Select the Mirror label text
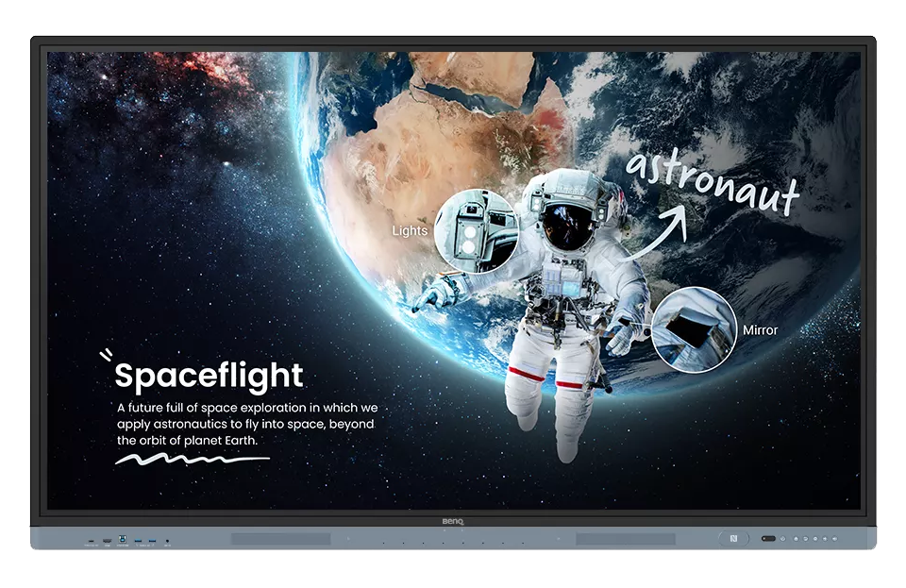 760,330
